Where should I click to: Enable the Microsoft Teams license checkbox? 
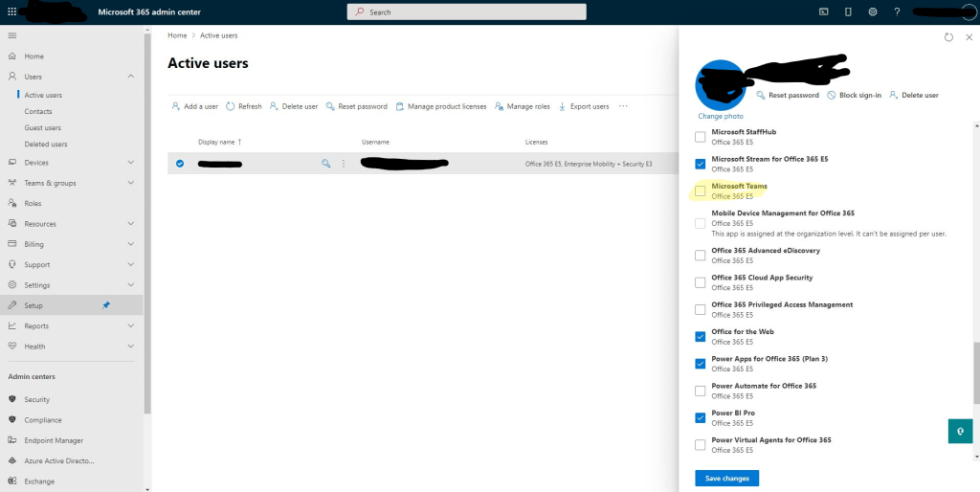701,190
